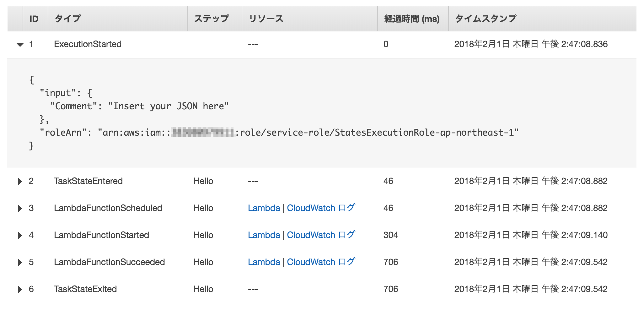Screen dimensions: 644x309
Task: Collapse the ExecutionStarted event details
Action: click(x=20, y=44)
